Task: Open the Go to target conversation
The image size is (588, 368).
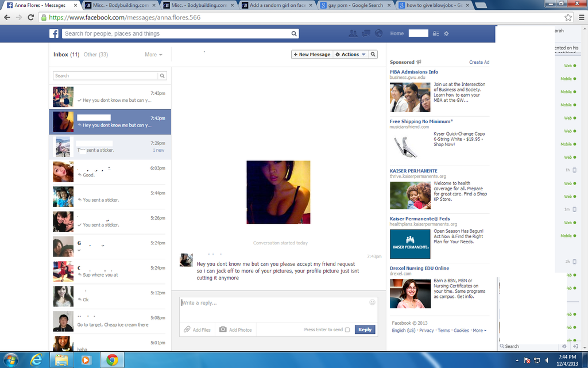Action: [x=110, y=321]
